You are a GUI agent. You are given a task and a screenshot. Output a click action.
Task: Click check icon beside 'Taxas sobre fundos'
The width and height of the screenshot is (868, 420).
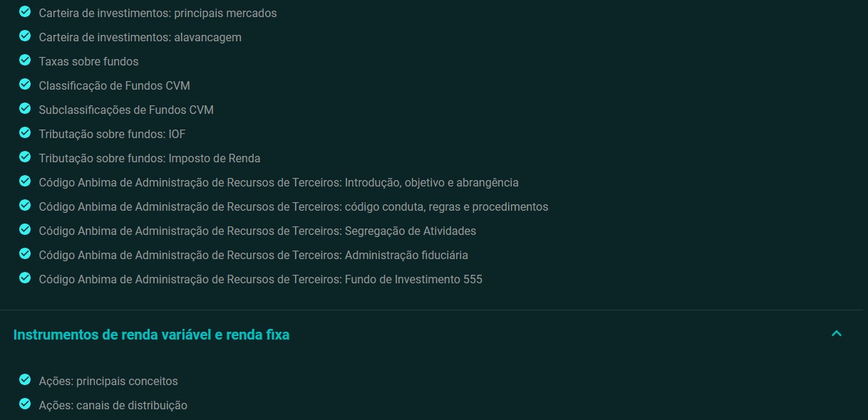(25, 61)
